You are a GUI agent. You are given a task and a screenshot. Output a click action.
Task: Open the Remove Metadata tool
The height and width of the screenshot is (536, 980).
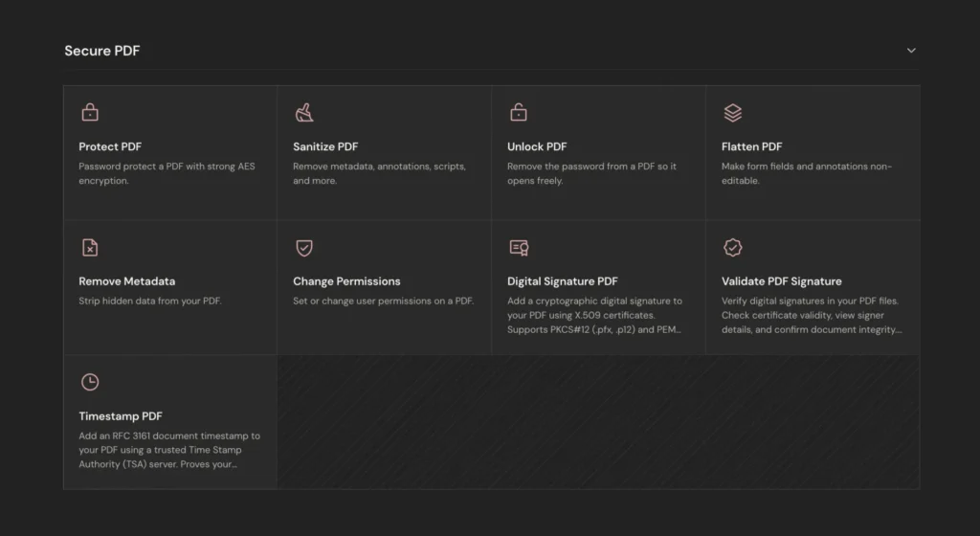tap(170, 287)
